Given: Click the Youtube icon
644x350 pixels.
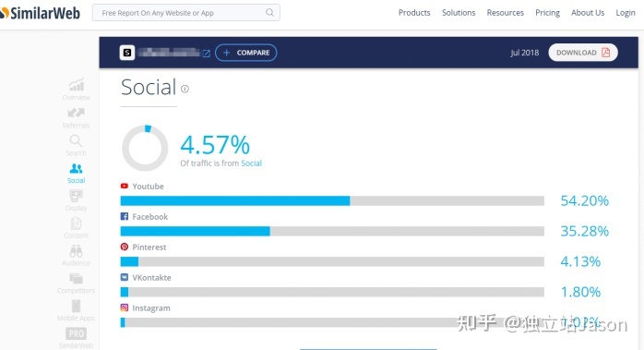Looking at the screenshot, I should (x=124, y=186).
